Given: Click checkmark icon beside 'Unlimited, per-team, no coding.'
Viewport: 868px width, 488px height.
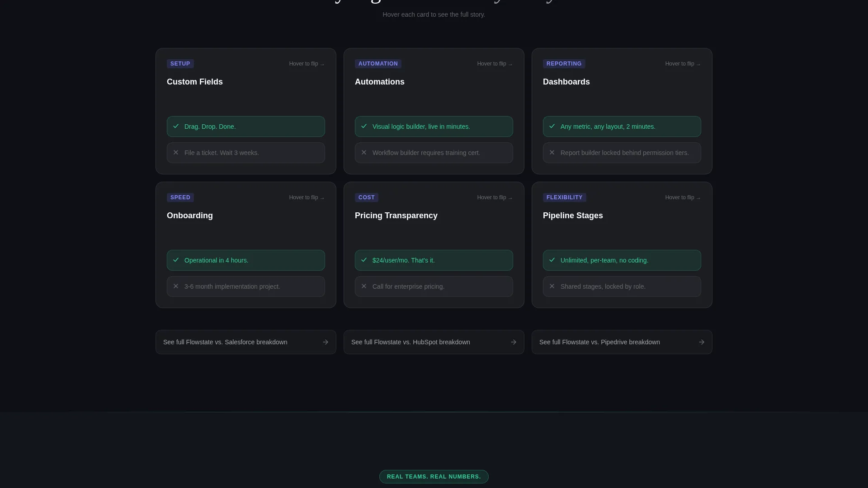Looking at the screenshot, I should point(552,260).
